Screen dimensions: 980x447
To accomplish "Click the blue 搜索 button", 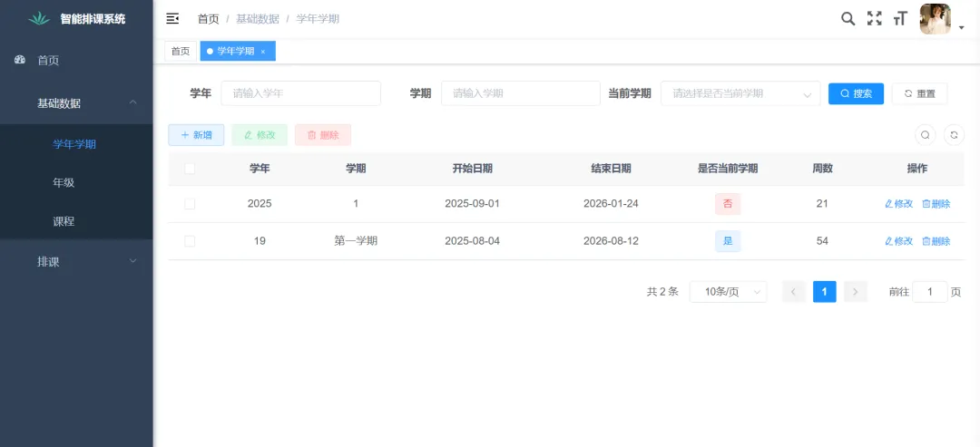I will pos(856,93).
